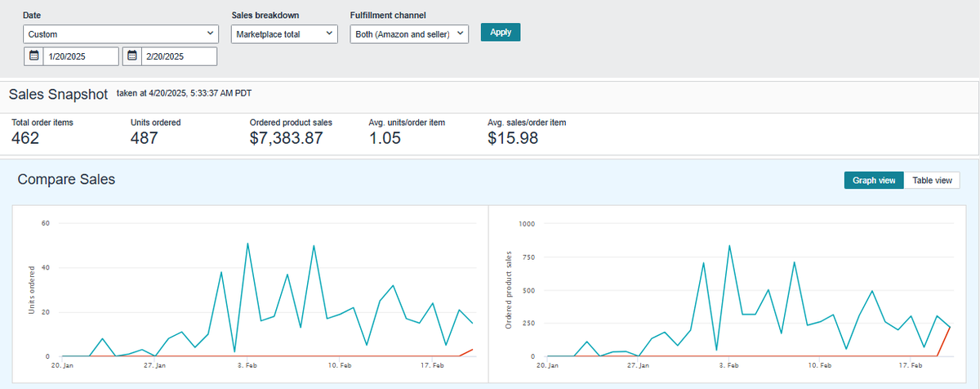Click the Sales Snapshot heading

58,94
